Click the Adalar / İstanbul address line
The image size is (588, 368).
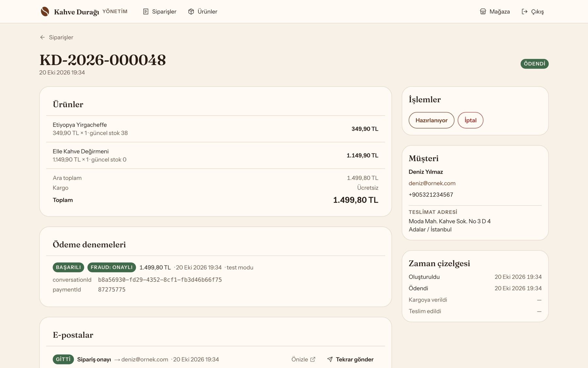click(430, 229)
